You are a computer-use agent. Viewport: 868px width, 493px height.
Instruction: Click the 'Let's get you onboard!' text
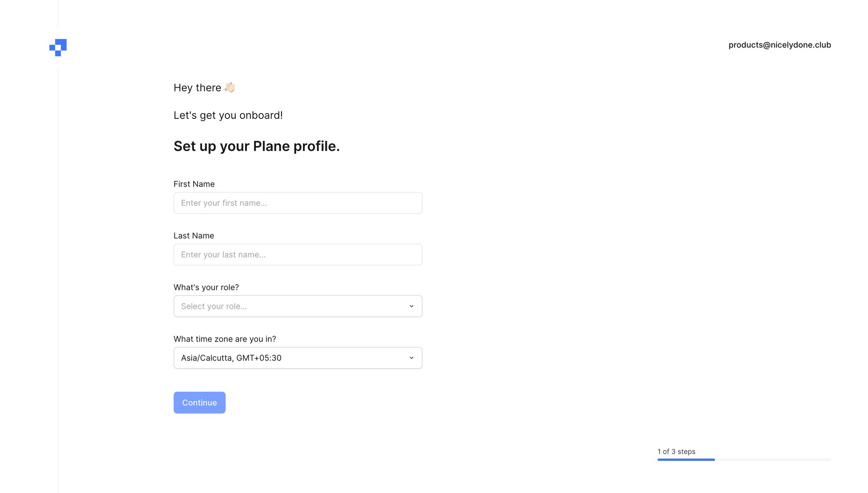[x=228, y=115]
